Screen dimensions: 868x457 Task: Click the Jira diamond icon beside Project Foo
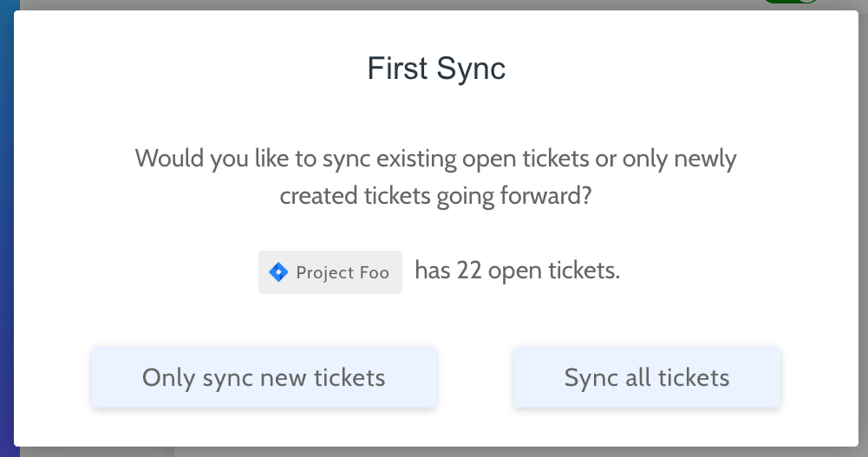278,272
